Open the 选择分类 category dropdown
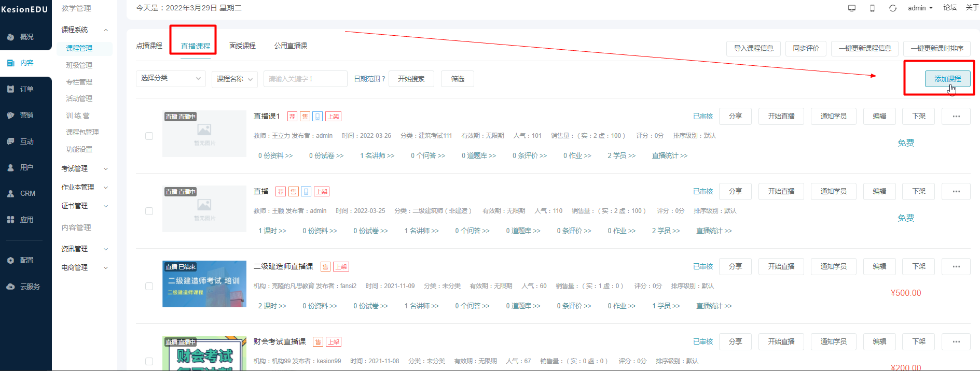 [171, 78]
